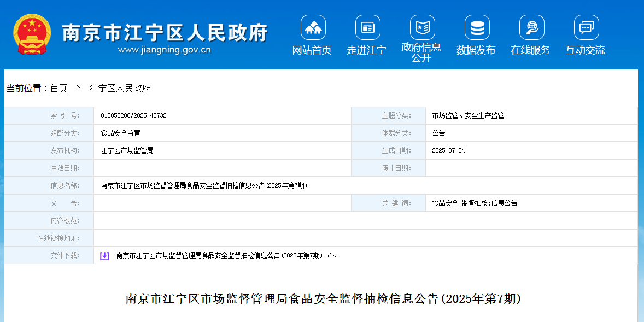
Task: Open the 政府信息公开 book icon
Action: 422,27
